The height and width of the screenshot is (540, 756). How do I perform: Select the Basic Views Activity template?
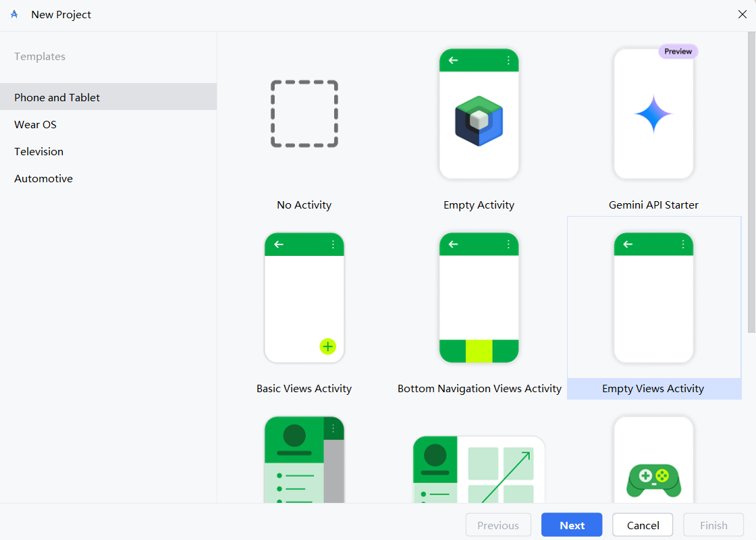[x=304, y=297]
